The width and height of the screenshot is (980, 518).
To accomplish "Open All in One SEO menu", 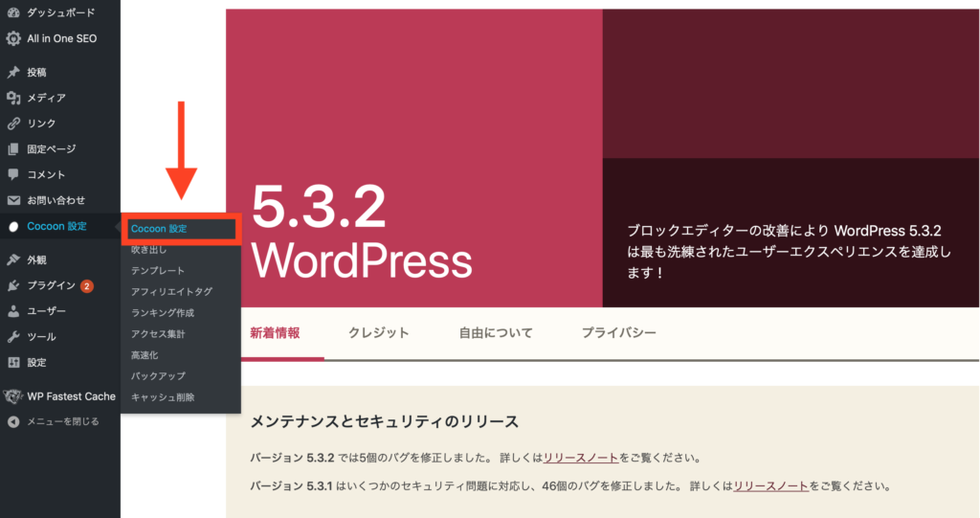I will (60, 38).
